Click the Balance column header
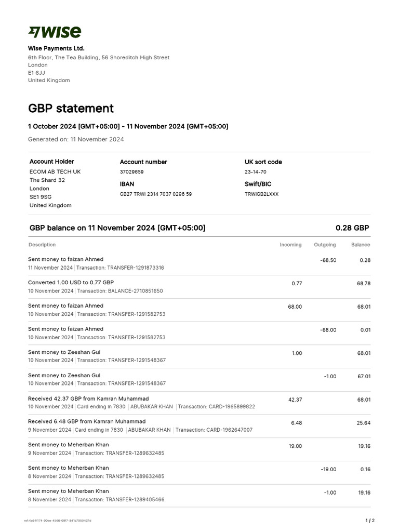399x532 pixels. pyautogui.click(x=360, y=245)
